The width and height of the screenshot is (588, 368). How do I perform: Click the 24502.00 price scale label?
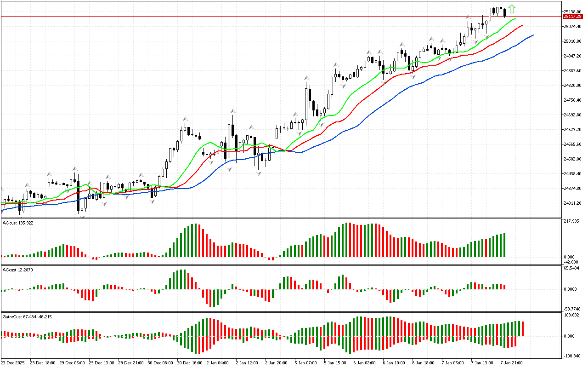pos(572,159)
